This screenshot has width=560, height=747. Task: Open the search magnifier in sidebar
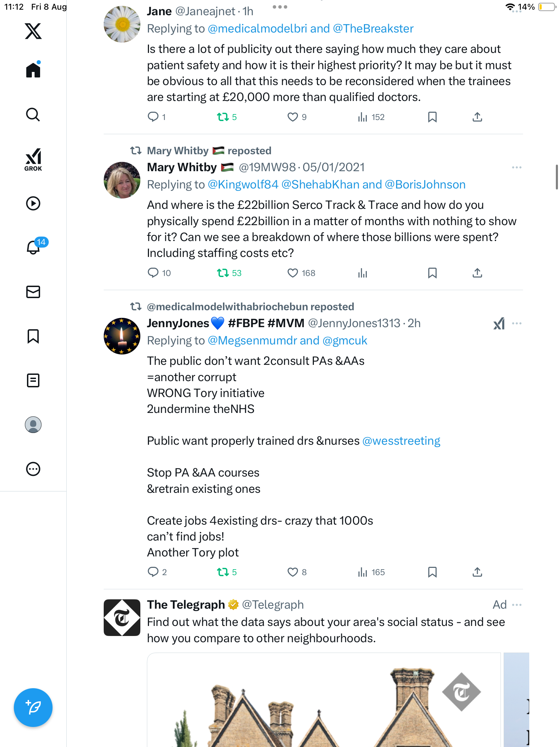tap(33, 115)
